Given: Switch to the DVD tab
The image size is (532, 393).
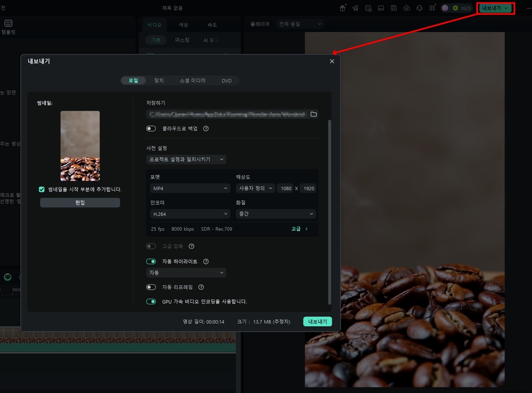Looking at the screenshot, I should 227,81.
